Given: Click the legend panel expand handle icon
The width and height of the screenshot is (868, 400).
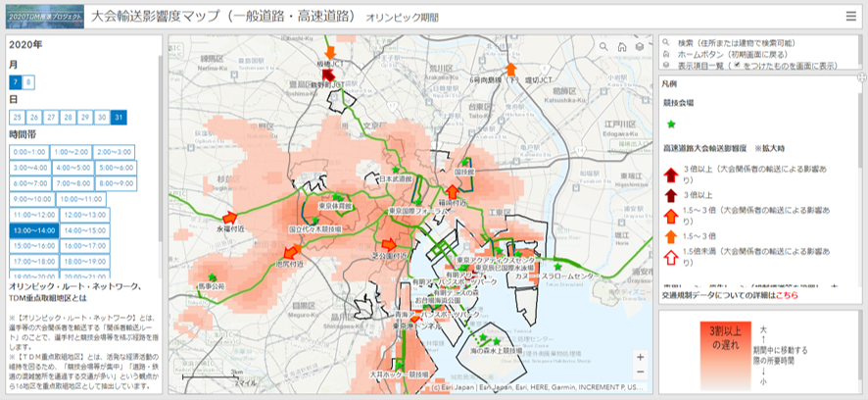Looking at the screenshot, I should 861,76.
